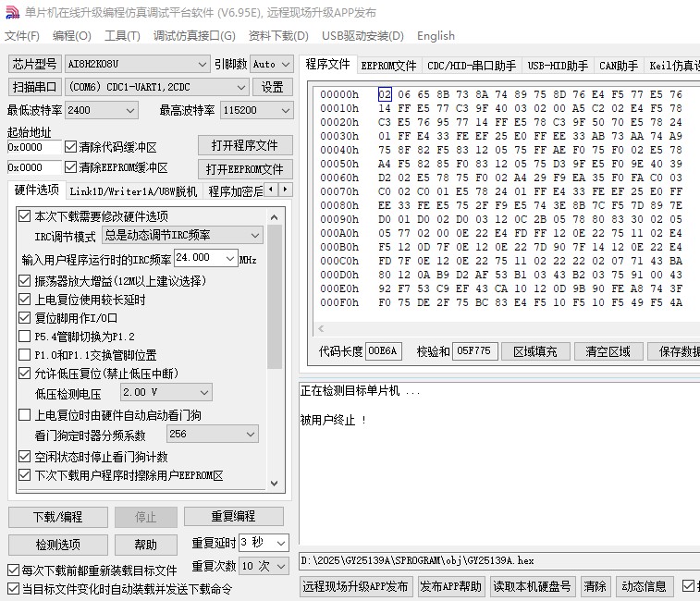Enable 上电复位时由硬件自动启动看门狗
This screenshot has width=700, height=601.
pos(25,415)
